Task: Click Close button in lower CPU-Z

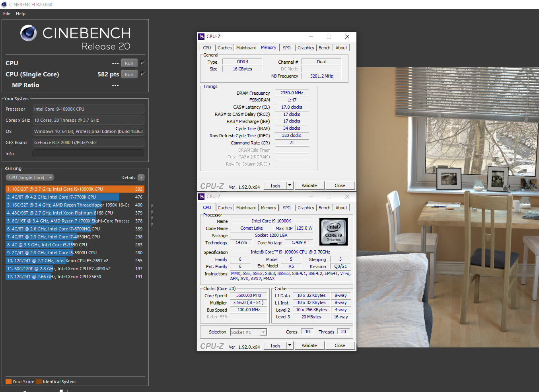Action: click(340, 345)
